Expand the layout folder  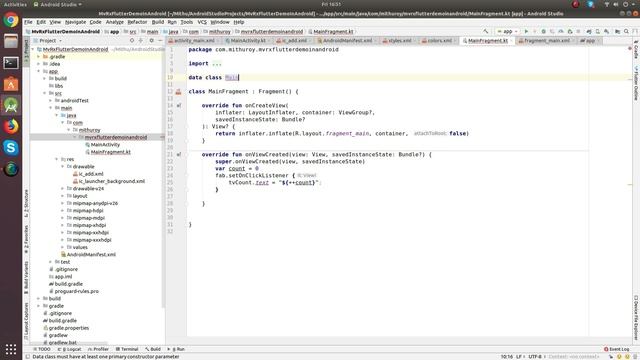62,196
